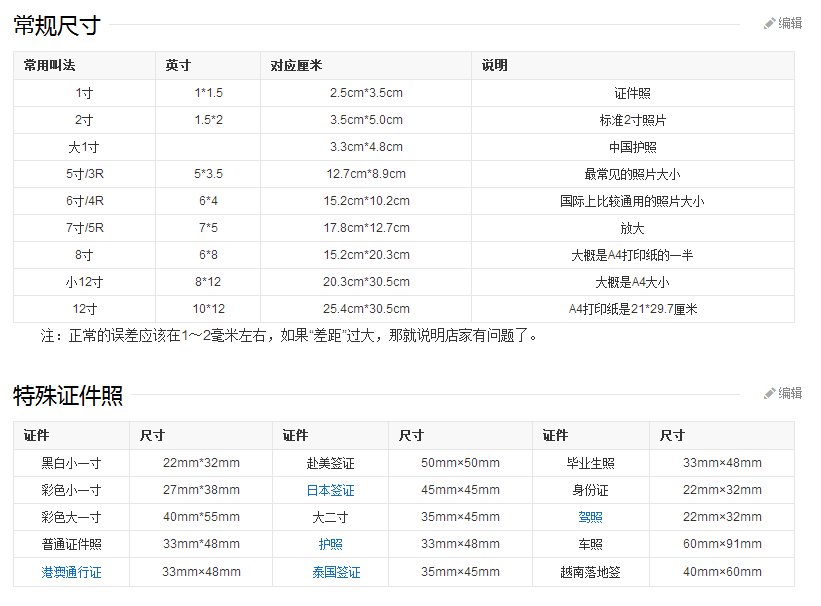The height and width of the screenshot is (606, 821).
Task: Click the 证件 column header
Action: (x=33, y=436)
